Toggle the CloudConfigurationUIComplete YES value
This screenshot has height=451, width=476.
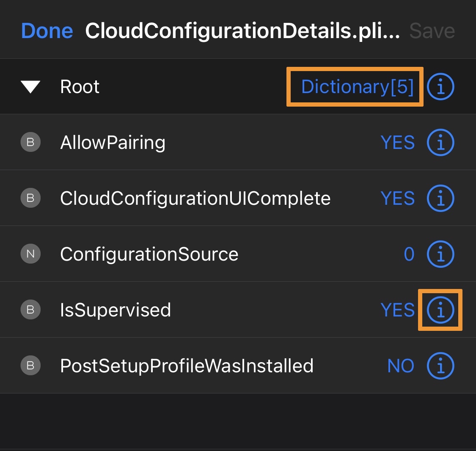[x=398, y=198]
